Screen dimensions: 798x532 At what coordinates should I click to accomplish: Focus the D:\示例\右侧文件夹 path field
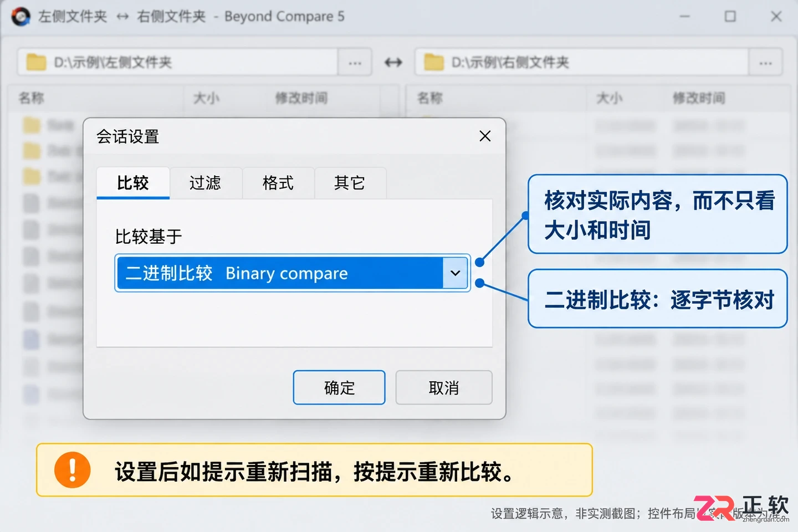[582, 62]
